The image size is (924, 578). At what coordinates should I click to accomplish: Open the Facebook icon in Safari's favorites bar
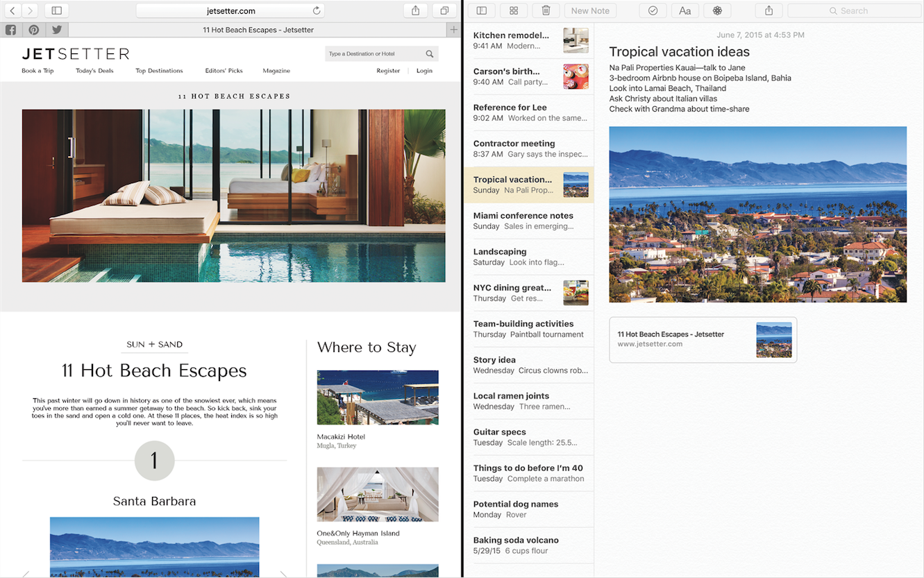pos(10,30)
